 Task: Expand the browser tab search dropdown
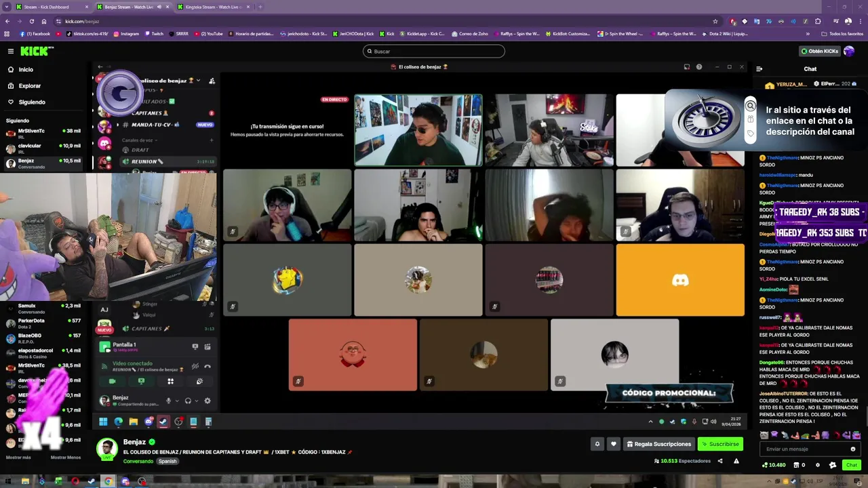7,7
